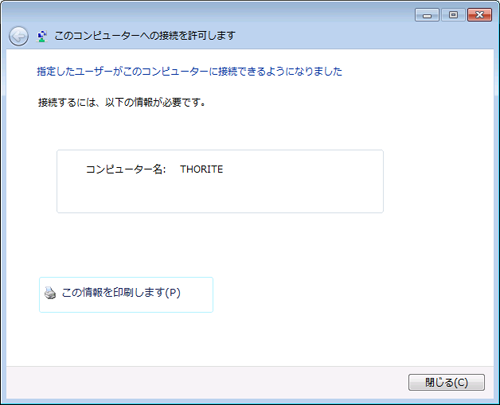Click この情報を印刷します(P) button
Viewport: 500px width, 405px height.
pyautogui.click(x=126, y=295)
